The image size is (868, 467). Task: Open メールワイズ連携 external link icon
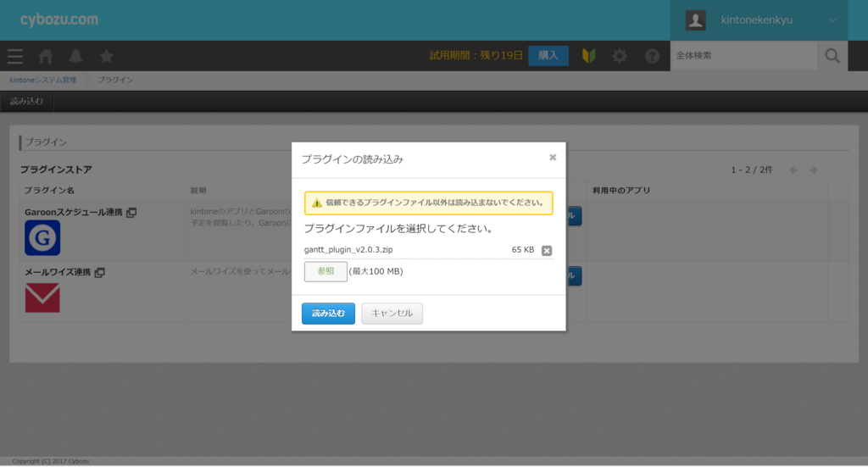[100, 272]
